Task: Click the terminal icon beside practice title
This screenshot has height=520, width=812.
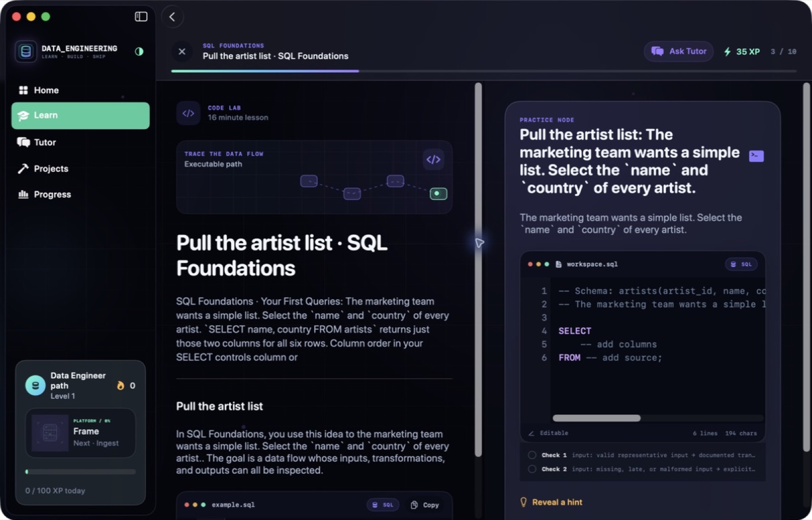Action: [x=756, y=156]
